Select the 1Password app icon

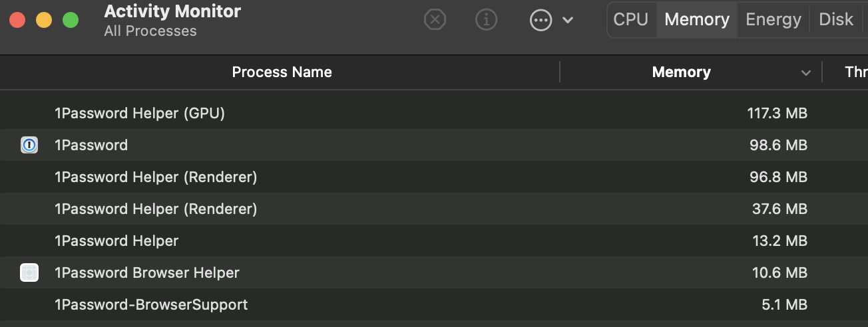pos(29,145)
